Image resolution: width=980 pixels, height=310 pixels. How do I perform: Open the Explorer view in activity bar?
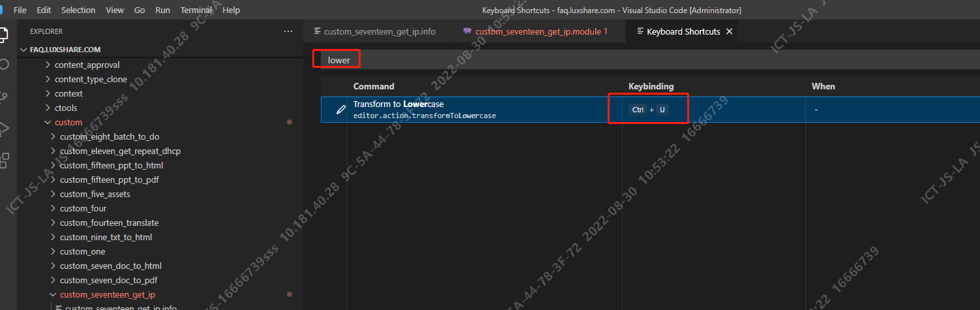pyautogui.click(x=4, y=34)
